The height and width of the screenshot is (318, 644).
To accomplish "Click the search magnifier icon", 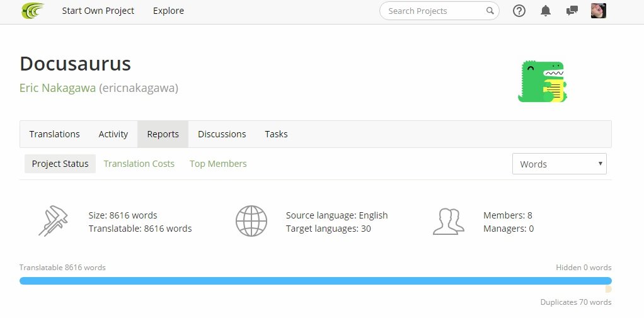I will pos(490,11).
